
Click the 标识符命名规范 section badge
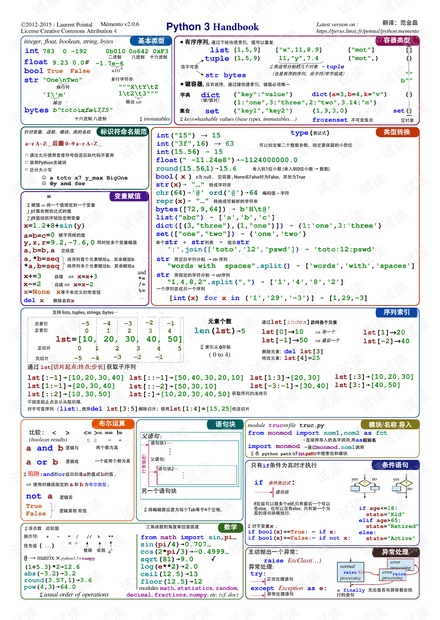pyautogui.click(x=123, y=132)
